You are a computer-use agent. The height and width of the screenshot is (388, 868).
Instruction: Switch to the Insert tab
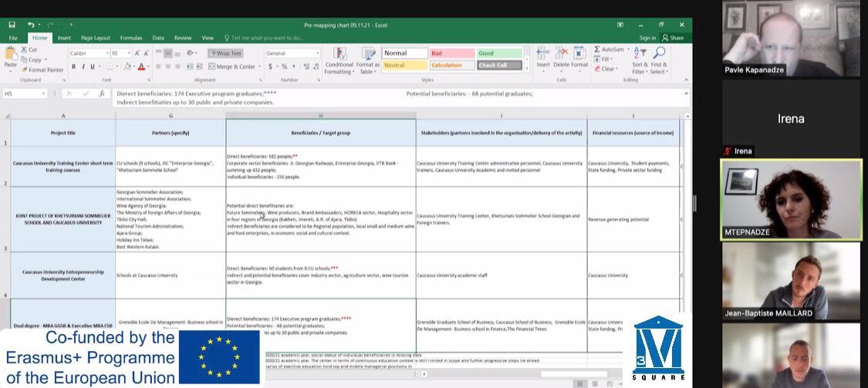(x=64, y=39)
